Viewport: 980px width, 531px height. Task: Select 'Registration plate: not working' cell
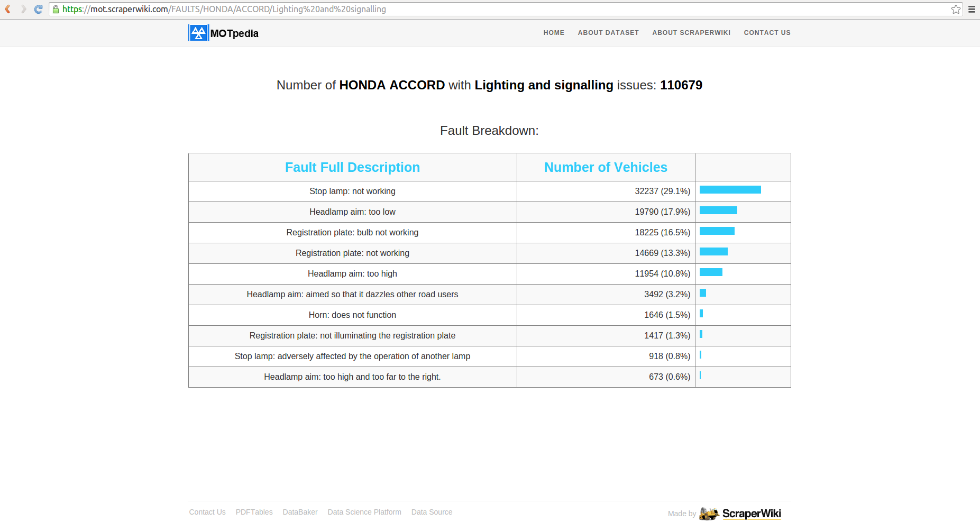(352, 253)
